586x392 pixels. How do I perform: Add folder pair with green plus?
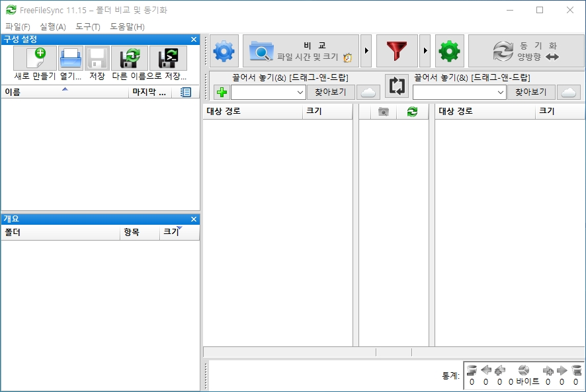point(222,92)
